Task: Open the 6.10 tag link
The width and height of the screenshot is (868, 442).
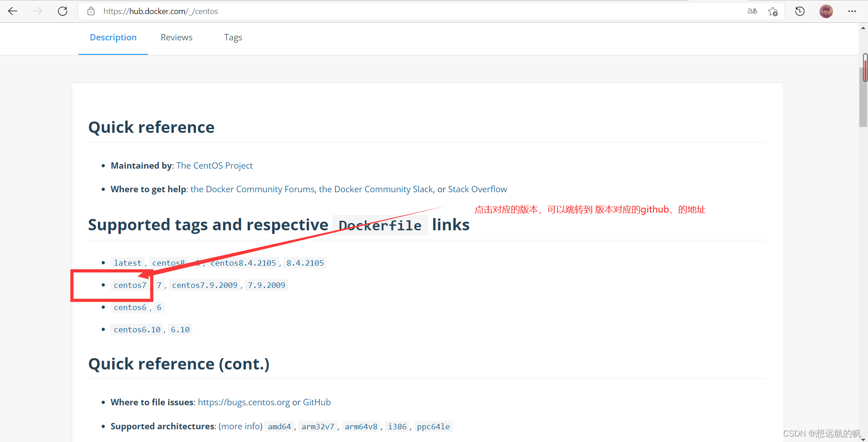Action: click(x=180, y=330)
